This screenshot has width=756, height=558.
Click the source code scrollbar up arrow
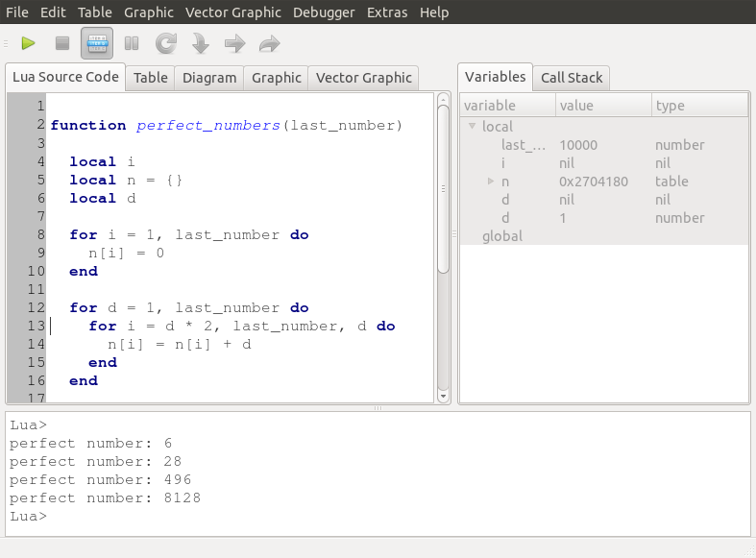coord(443,100)
